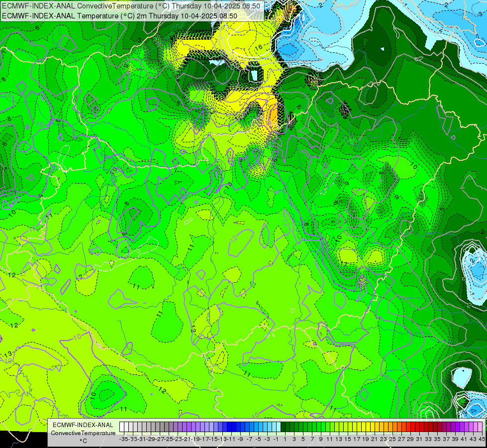Click the 45 value on the legend scale

[x=482, y=439]
